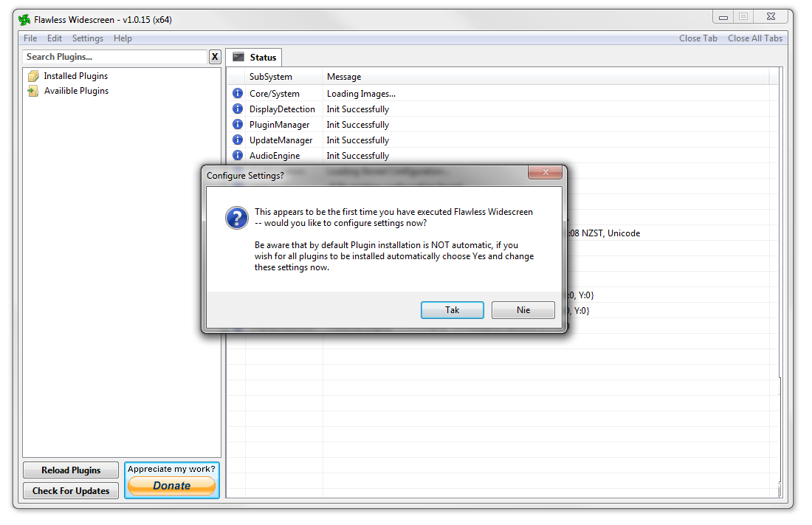Click Tak to configure settings
The width and height of the screenshot is (812, 525).
pyautogui.click(x=452, y=310)
